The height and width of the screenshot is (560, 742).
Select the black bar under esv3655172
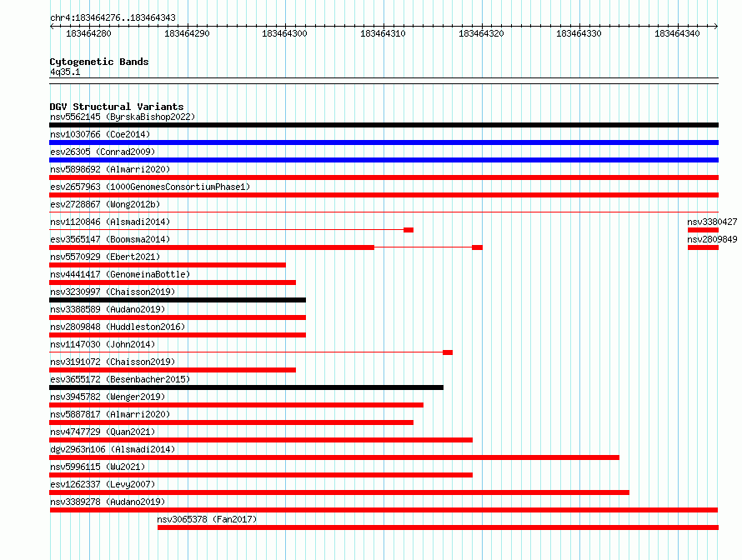coord(246,387)
